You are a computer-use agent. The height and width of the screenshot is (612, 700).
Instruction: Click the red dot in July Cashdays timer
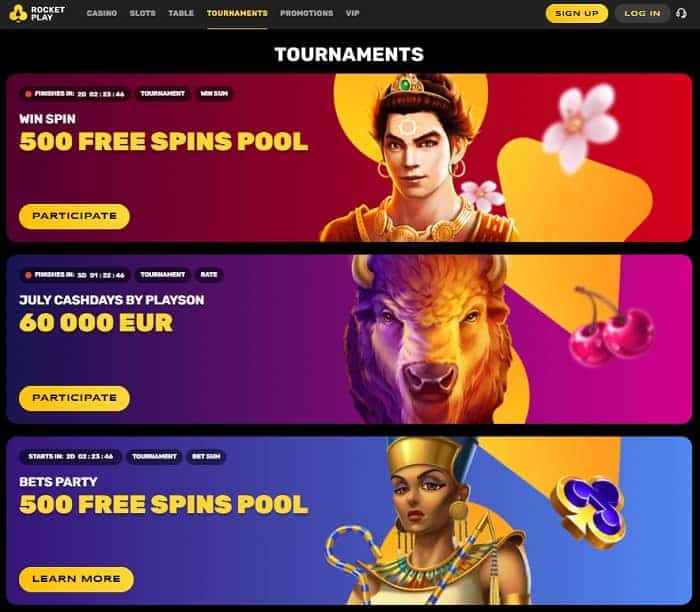click(28, 275)
